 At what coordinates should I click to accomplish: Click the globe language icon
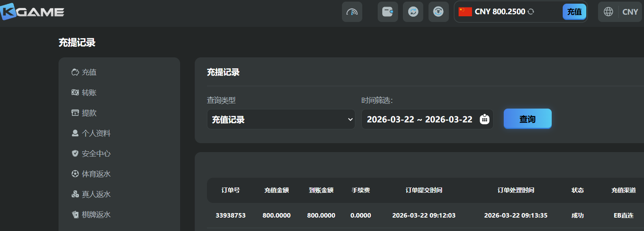point(608,12)
